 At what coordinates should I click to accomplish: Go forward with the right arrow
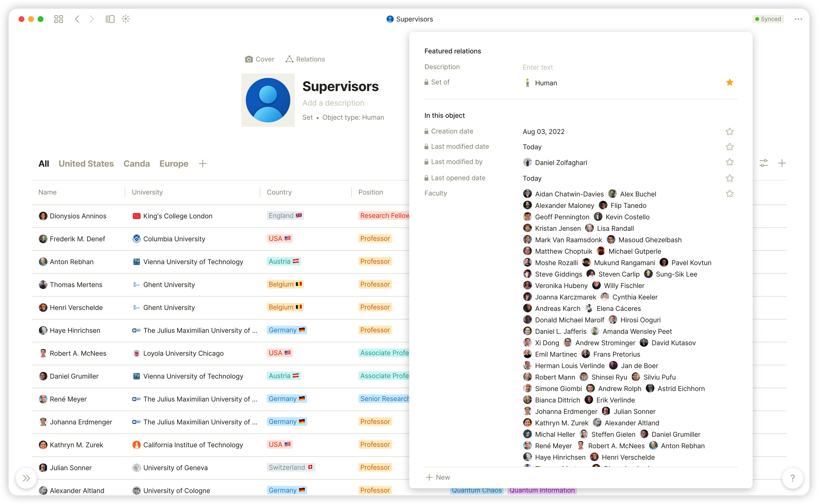[x=92, y=19]
